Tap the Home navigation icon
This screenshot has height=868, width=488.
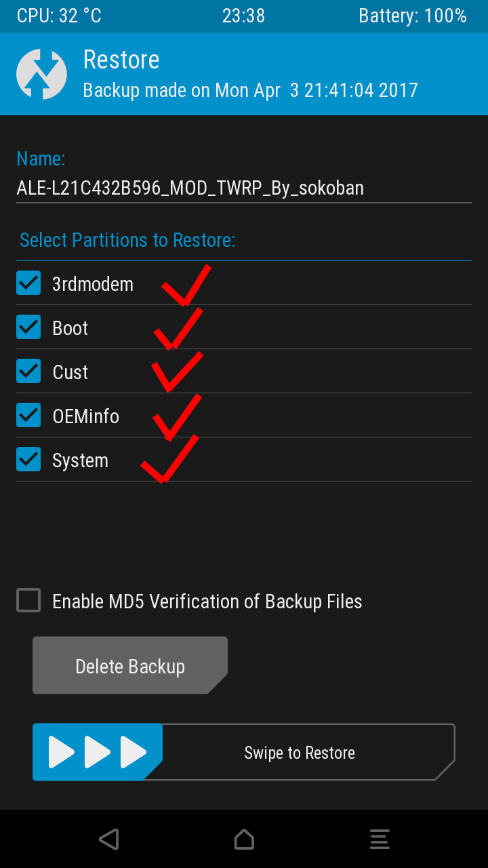pyautogui.click(x=244, y=839)
